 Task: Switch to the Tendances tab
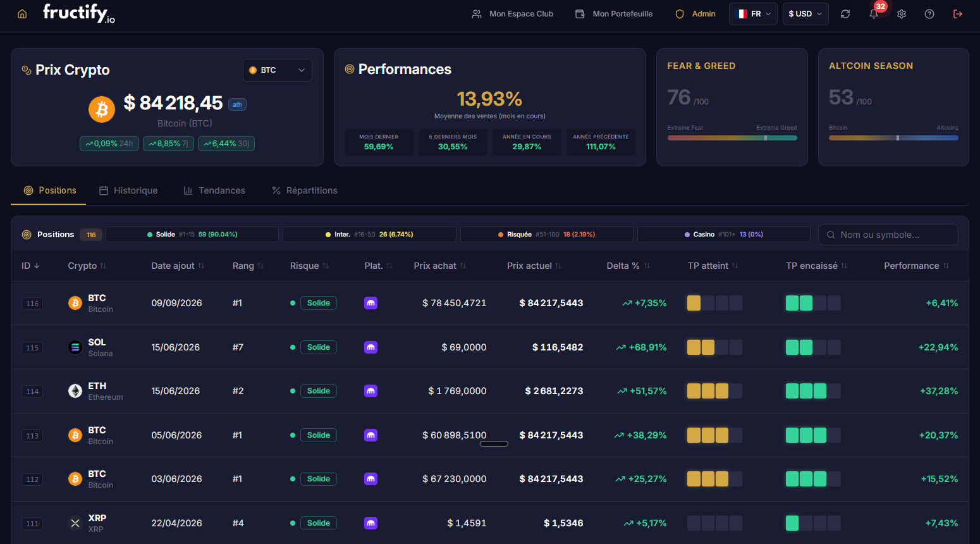click(x=214, y=190)
